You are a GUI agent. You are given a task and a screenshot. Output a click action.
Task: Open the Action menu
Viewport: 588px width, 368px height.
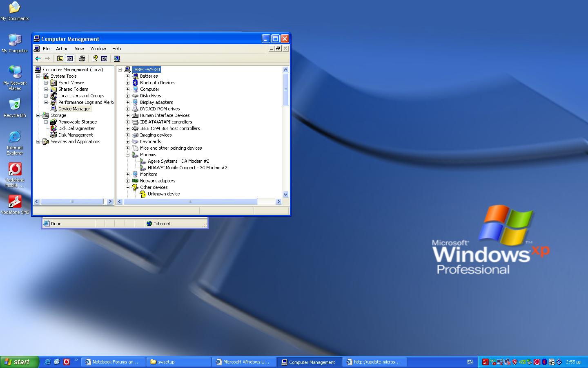tap(62, 49)
